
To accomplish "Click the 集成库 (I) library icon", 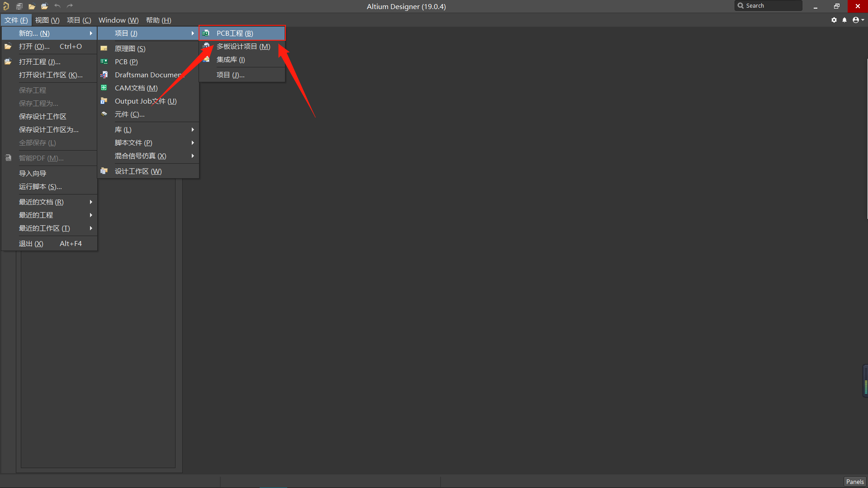I will (x=206, y=59).
